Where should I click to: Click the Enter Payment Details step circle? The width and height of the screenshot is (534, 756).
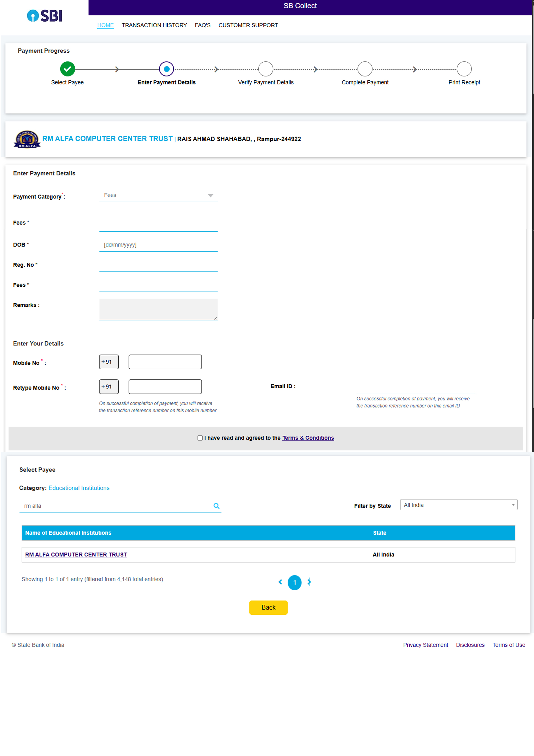[166, 69]
